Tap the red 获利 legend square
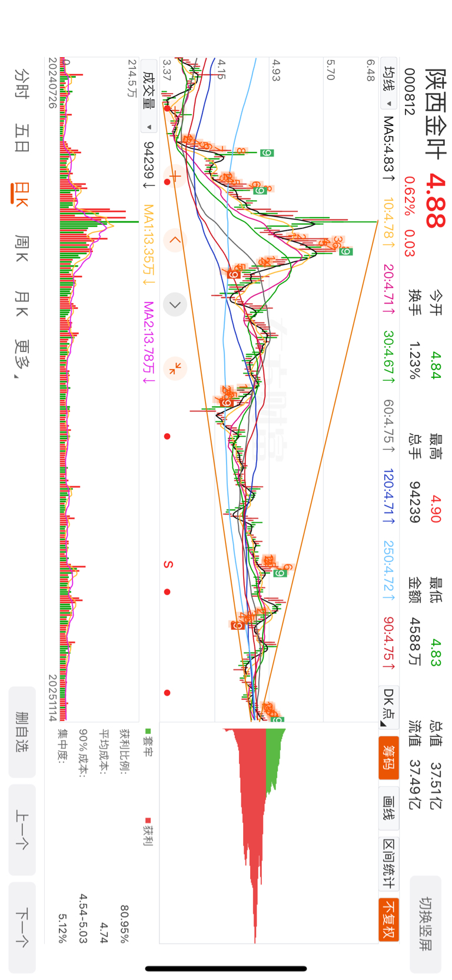This screenshot has width=452, height=980. 148,820
